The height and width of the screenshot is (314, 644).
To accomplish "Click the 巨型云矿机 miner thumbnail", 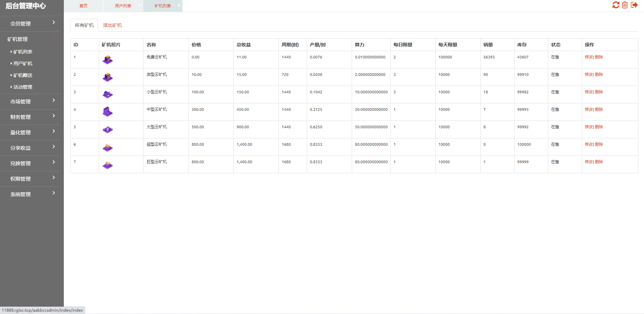I will coord(108,165).
